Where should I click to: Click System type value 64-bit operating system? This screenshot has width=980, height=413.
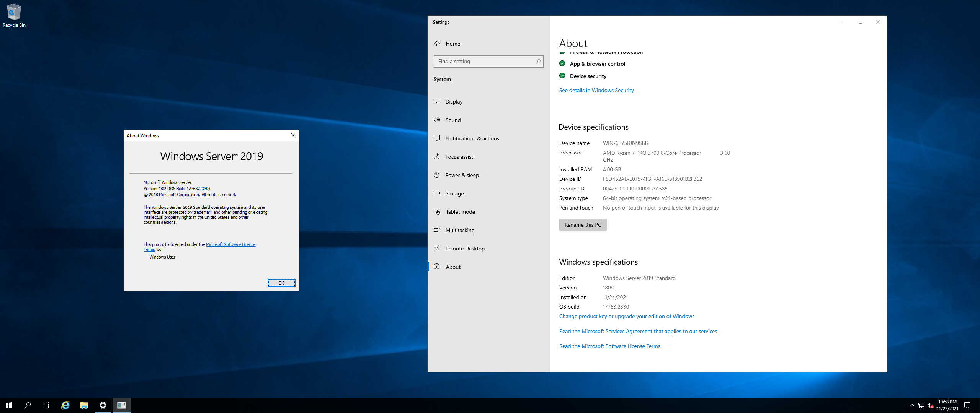pos(657,198)
